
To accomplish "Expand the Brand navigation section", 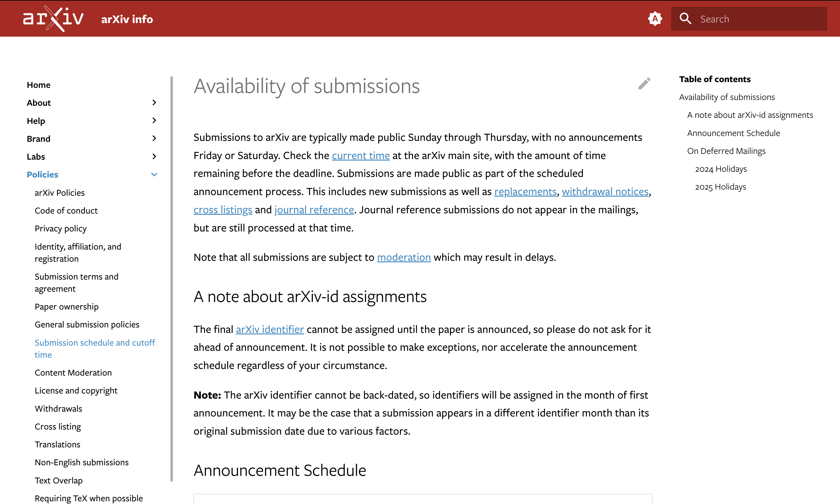I will click(154, 138).
